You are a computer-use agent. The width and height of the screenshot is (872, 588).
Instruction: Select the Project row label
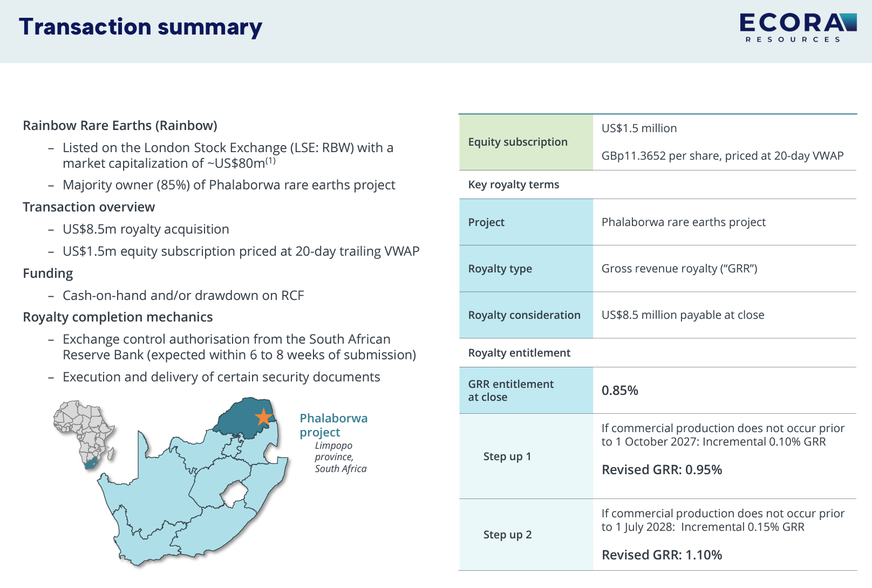486,222
